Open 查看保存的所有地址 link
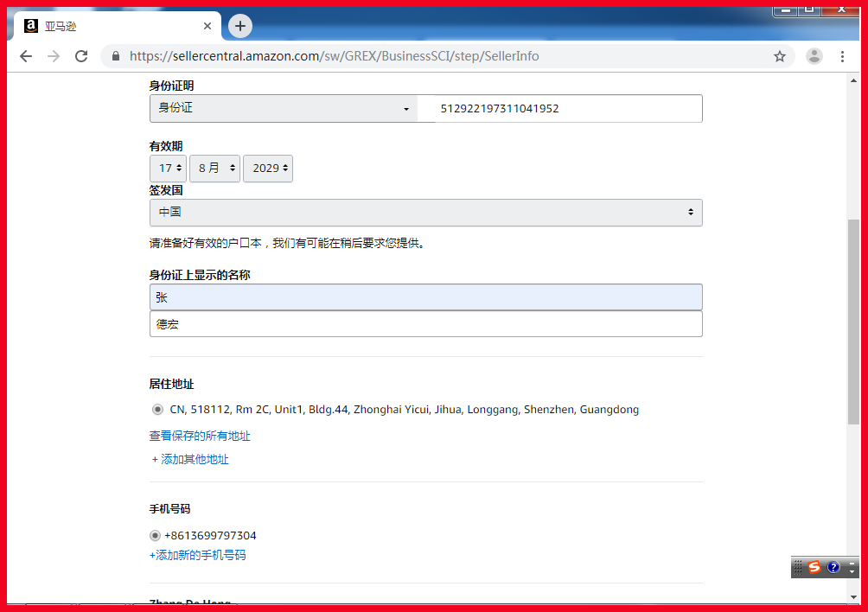The width and height of the screenshot is (868, 612). click(200, 436)
